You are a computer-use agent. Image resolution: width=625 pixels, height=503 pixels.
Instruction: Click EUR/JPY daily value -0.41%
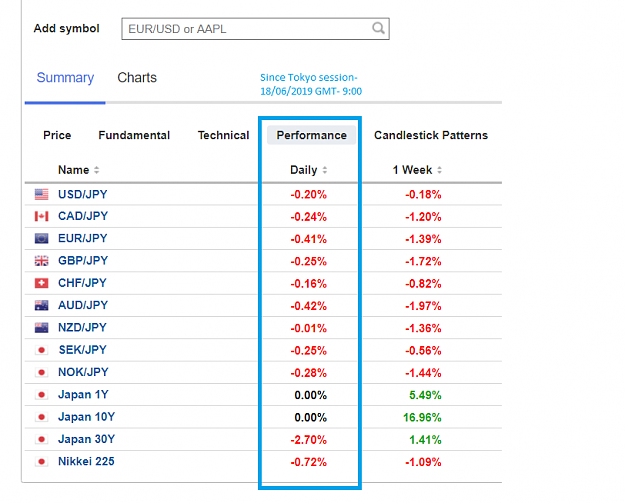click(309, 239)
